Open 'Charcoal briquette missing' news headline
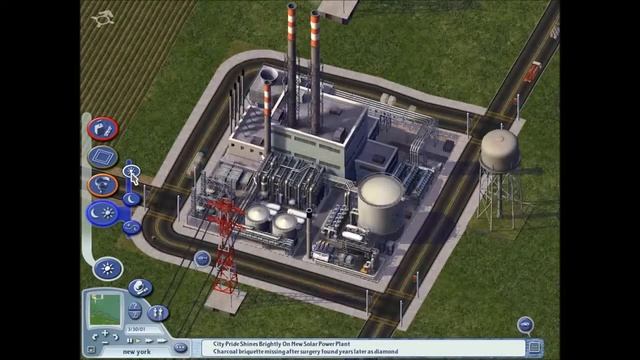Image resolution: width=640 pixels, height=360 pixels. point(305,351)
